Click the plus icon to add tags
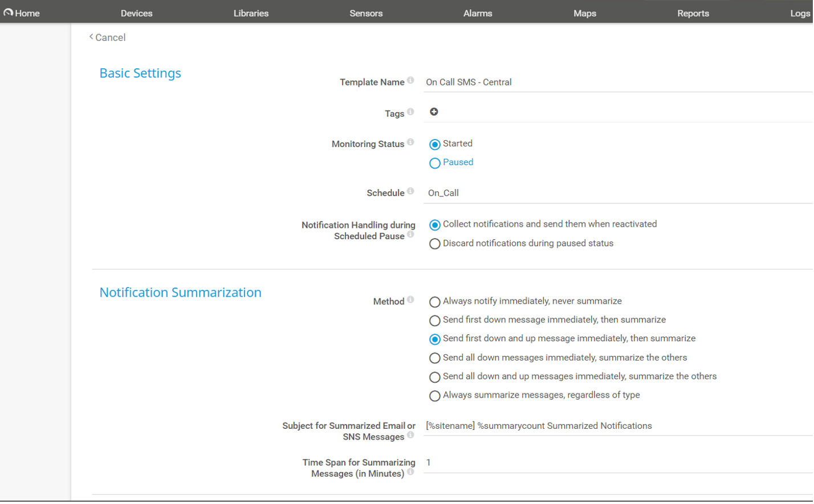814x504 pixels. click(x=434, y=112)
